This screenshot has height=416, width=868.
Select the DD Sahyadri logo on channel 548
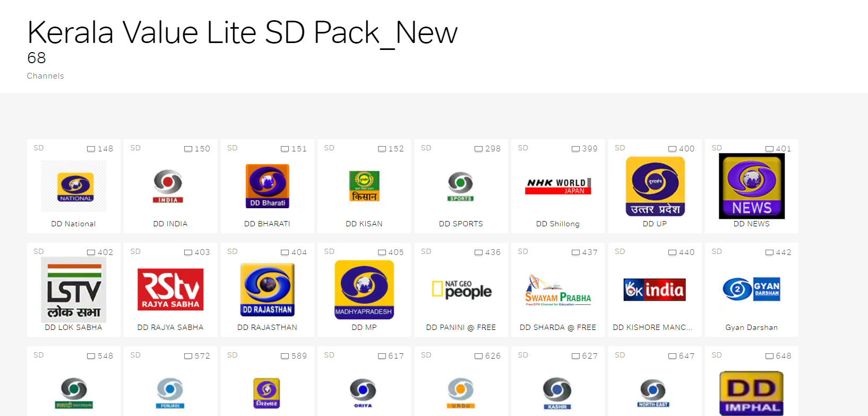(74, 393)
